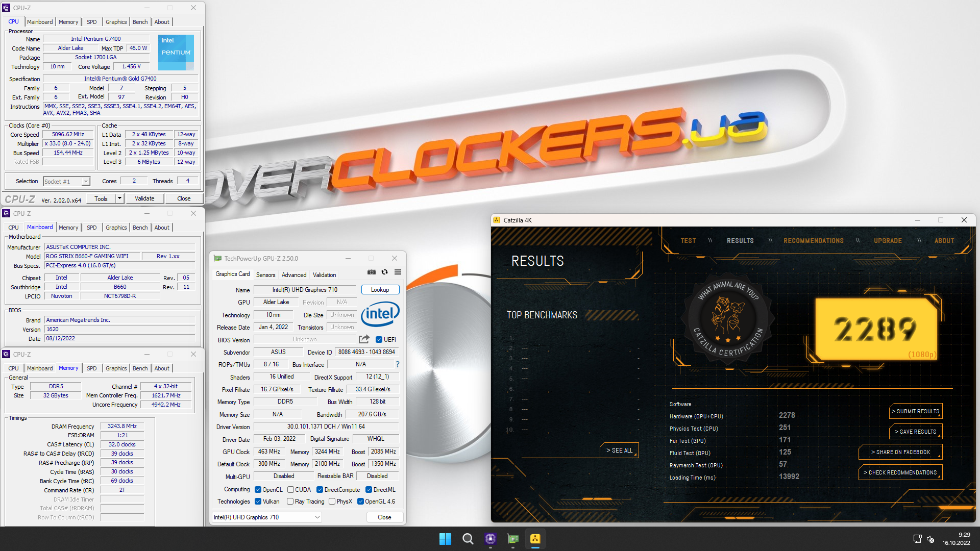Click the CPU-Z taskbar icon
This screenshot has height=551, width=980.
click(x=491, y=539)
